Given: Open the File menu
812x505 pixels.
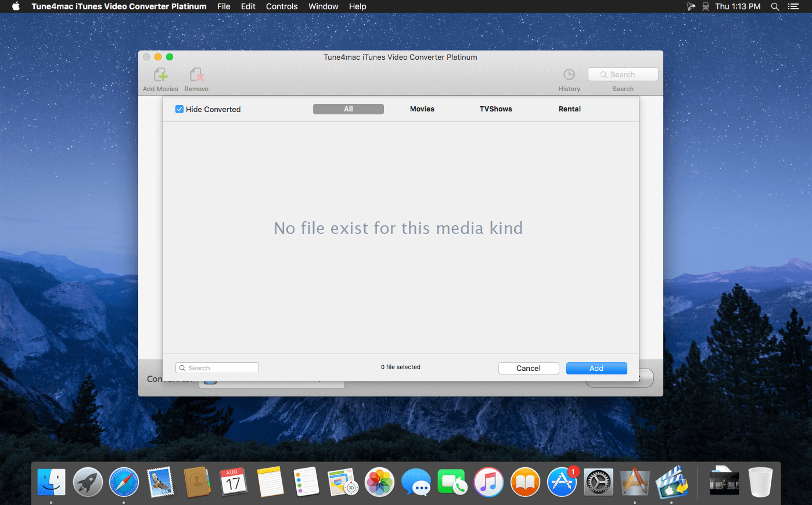Looking at the screenshot, I should (x=224, y=6).
